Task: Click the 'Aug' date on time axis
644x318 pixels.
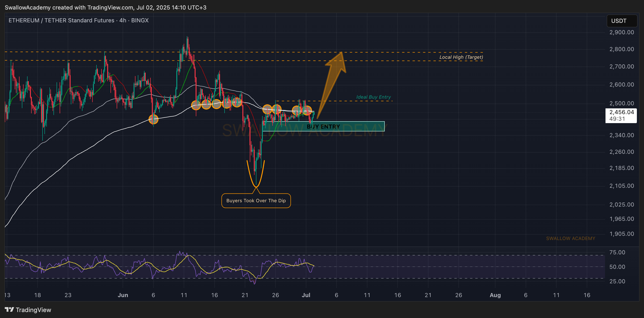Action: pyautogui.click(x=495, y=295)
